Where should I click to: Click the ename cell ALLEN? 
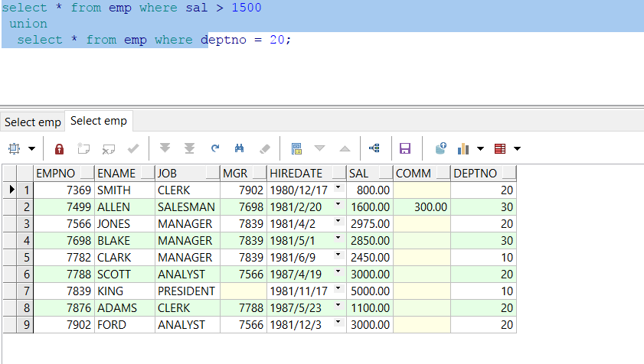point(125,206)
